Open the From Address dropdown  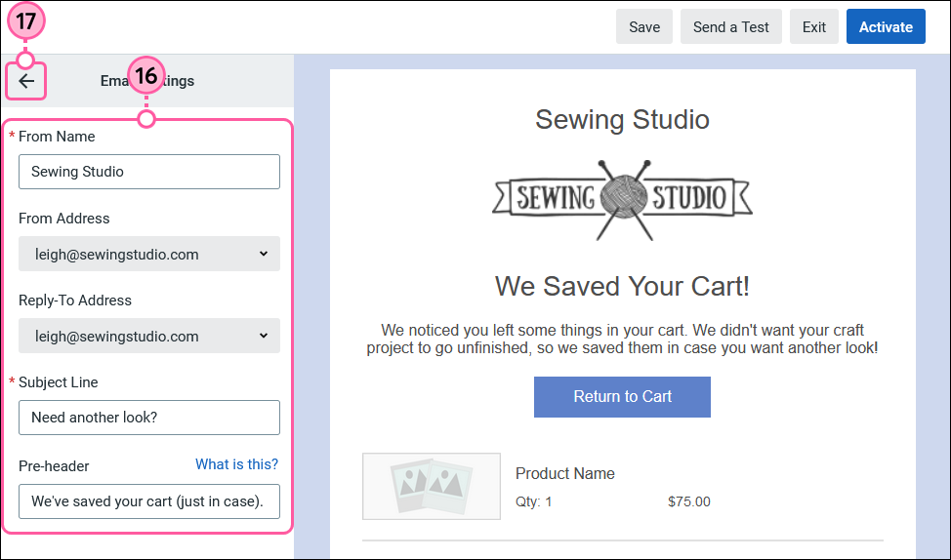[149, 254]
